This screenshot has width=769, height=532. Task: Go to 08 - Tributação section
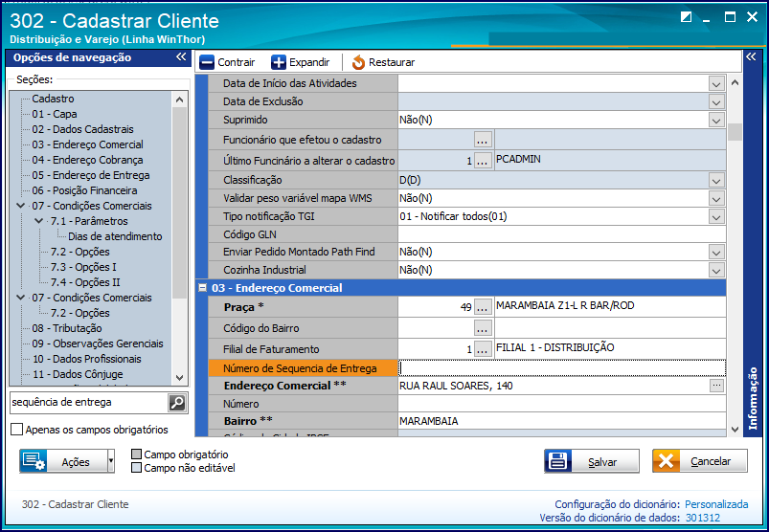(x=67, y=328)
